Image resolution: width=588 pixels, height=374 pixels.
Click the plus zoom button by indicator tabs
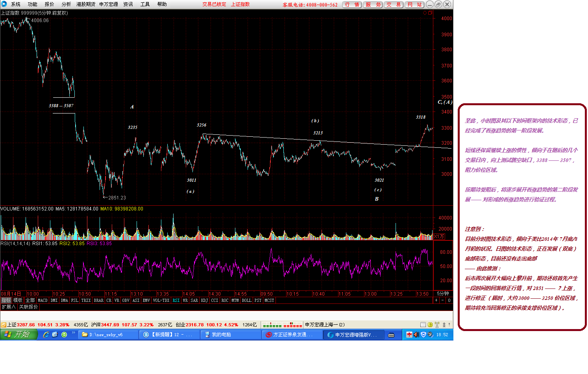coord(436,300)
